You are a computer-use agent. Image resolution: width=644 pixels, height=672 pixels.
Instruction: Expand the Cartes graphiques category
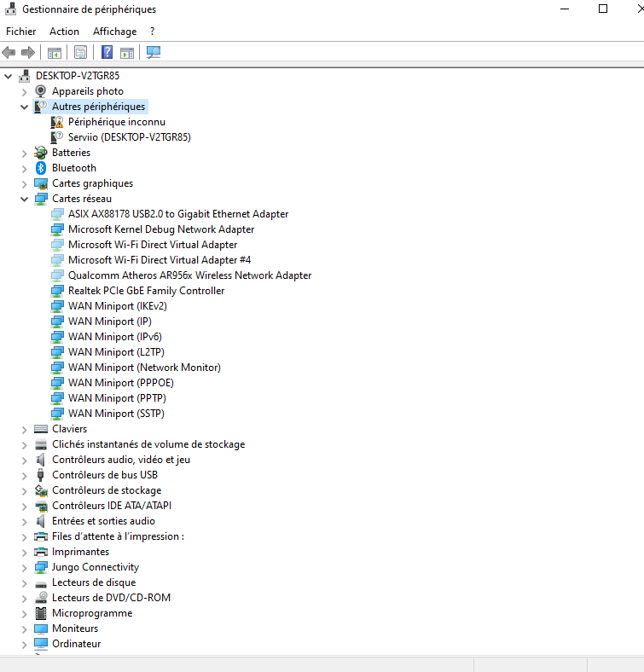(25, 184)
